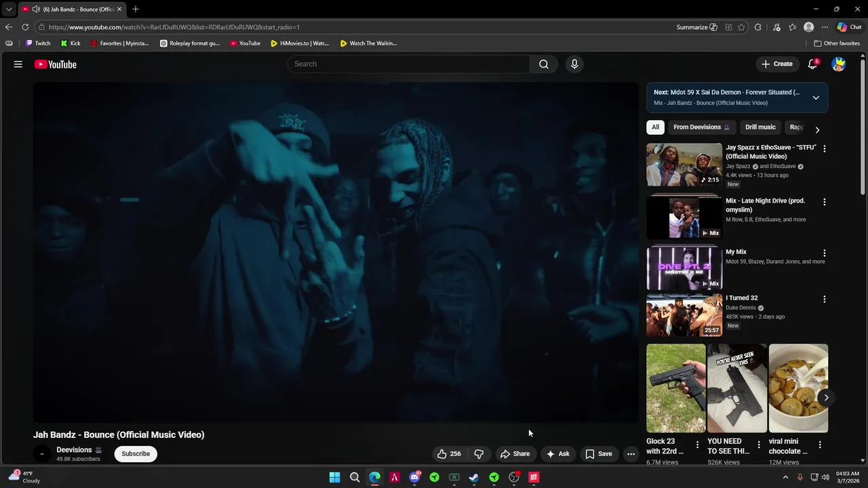This screenshot has height=488, width=868.
Task: Click Summarize in the address bar
Action: pos(696,27)
